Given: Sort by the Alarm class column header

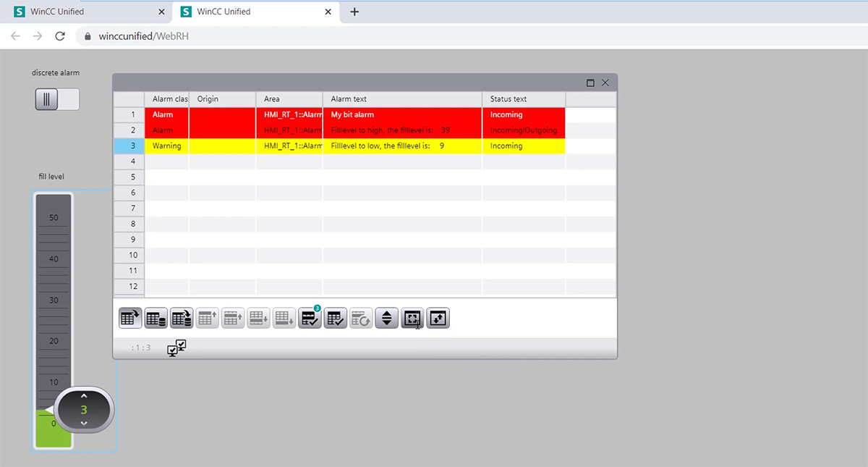Looking at the screenshot, I should click(166, 99).
